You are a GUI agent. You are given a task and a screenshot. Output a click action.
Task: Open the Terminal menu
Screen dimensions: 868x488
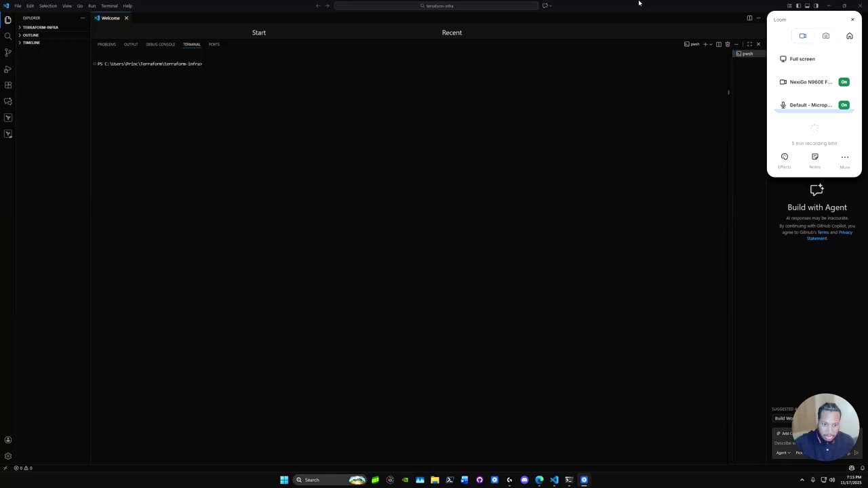tap(109, 5)
